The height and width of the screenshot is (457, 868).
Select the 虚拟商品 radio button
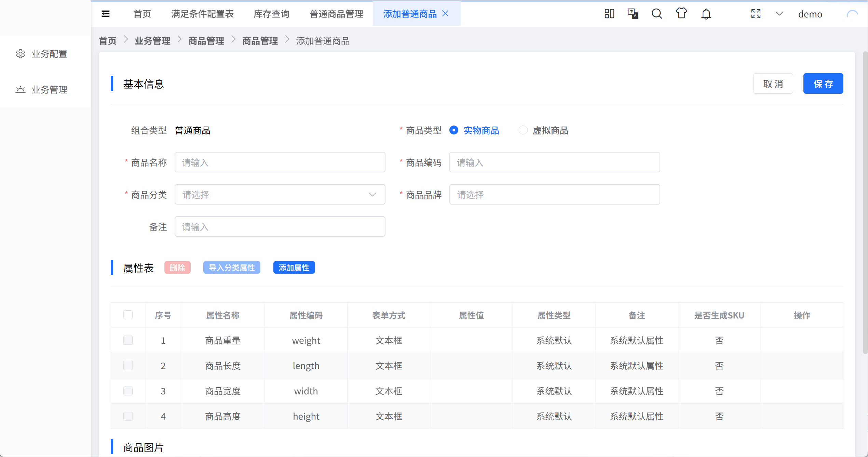point(523,130)
